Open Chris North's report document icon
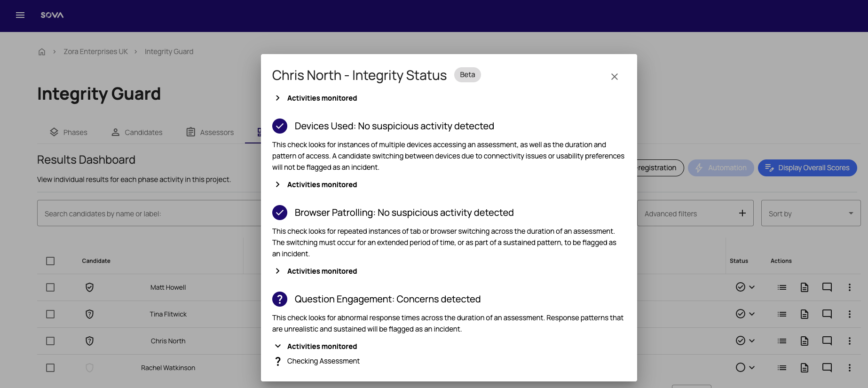The width and height of the screenshot is (868, 388). click(805, 341)
